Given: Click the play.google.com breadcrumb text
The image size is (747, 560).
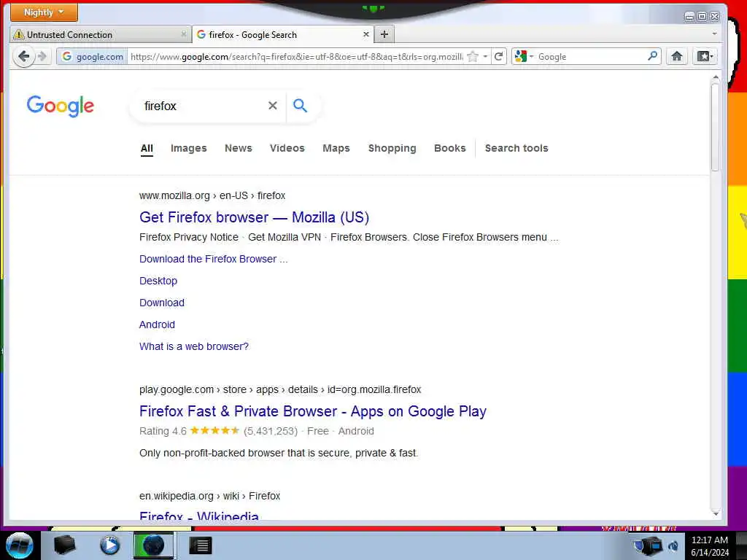Looking at the screenshot, I should pos(177,389).
